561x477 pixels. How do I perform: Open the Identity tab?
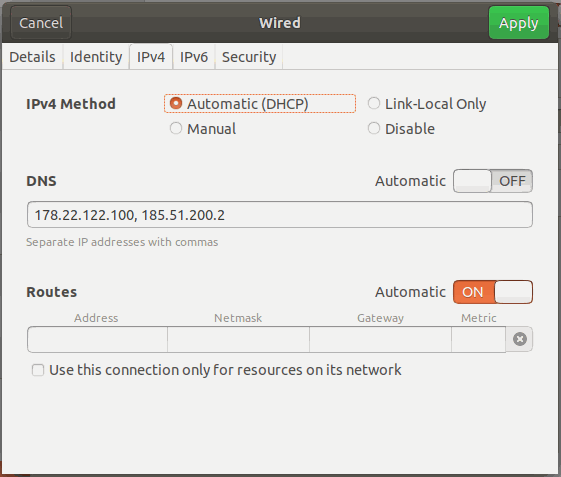96,57
